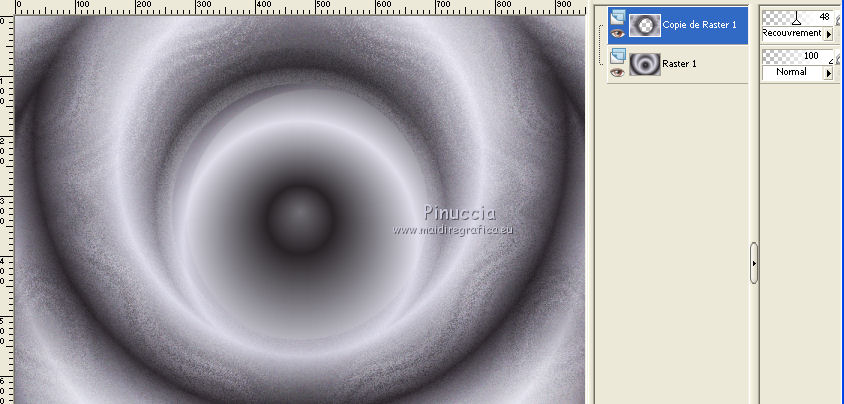Click the Copie de Raster 1 layer thumbnail
844x404 pixels.
click(644, 25)
